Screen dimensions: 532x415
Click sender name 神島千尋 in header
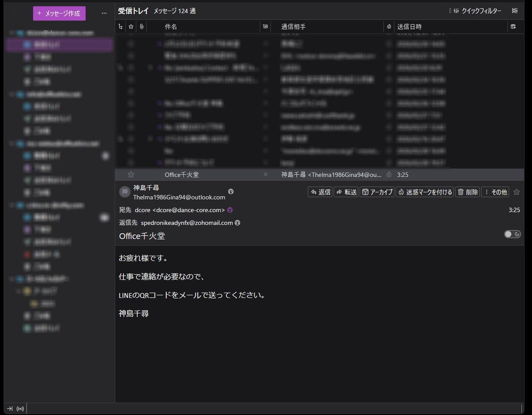pos(146,188)
